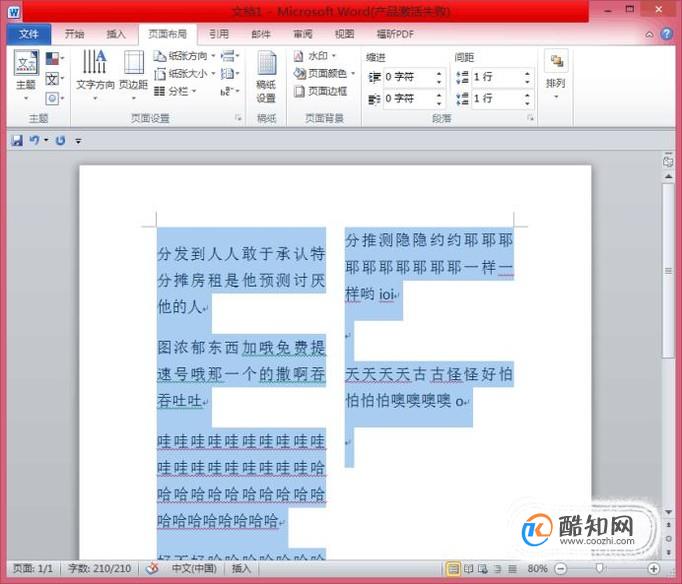Open the Hyphenation dropdown icon

coord(230,91)
